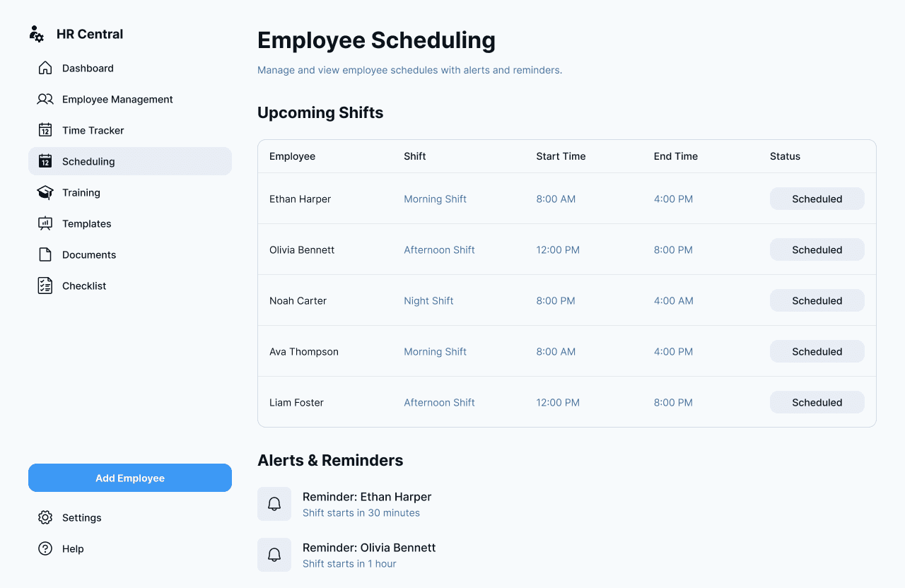Open Noah Carter's Night Shift link
This screenshot has width=905, height=588.
point(428,300)
